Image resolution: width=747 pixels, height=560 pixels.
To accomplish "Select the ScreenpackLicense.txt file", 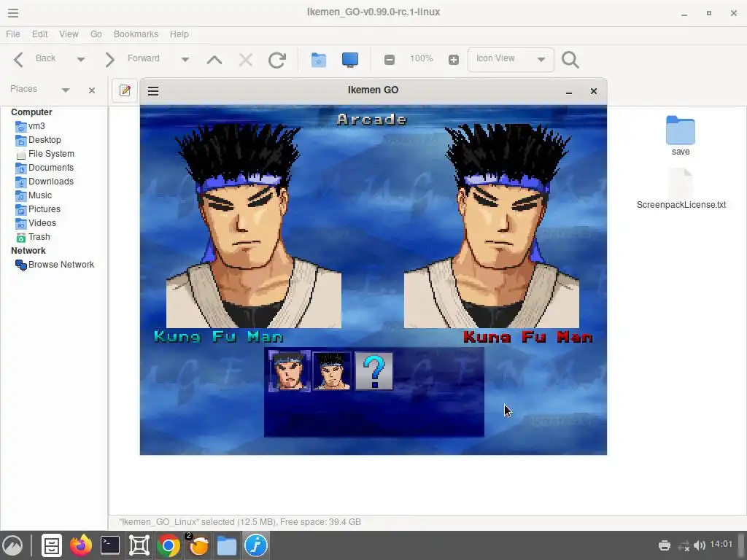I will (681, 189).
